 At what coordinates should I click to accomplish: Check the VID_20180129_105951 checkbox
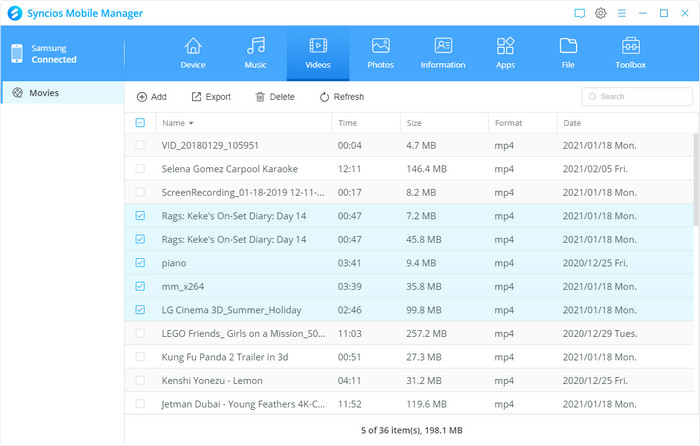pos(140,145)
